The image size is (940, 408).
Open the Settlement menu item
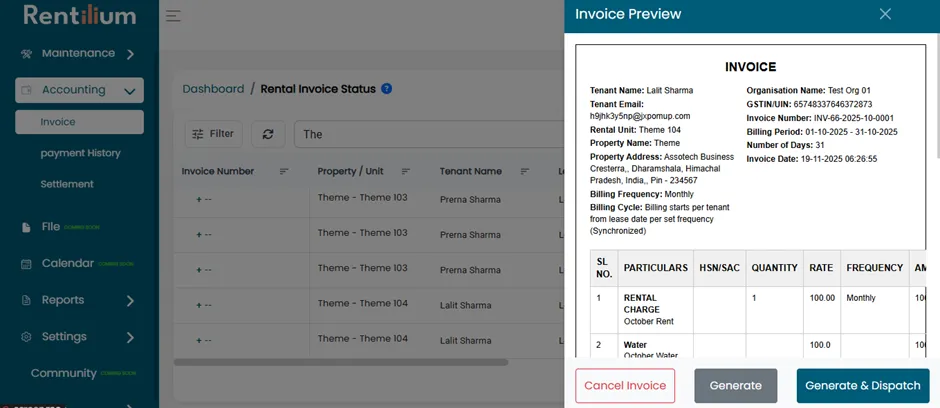[x=67, y=184]
